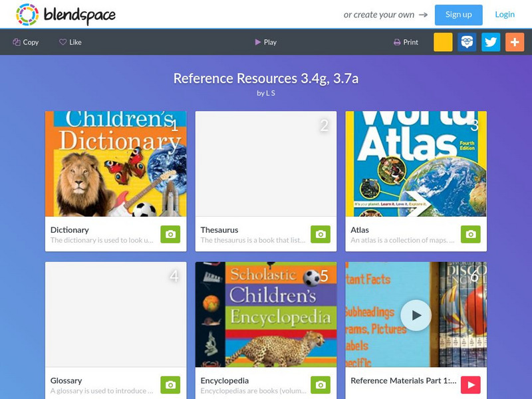
Task: Open the blank Glossary tile image
Action: click(x=116, y=315)
